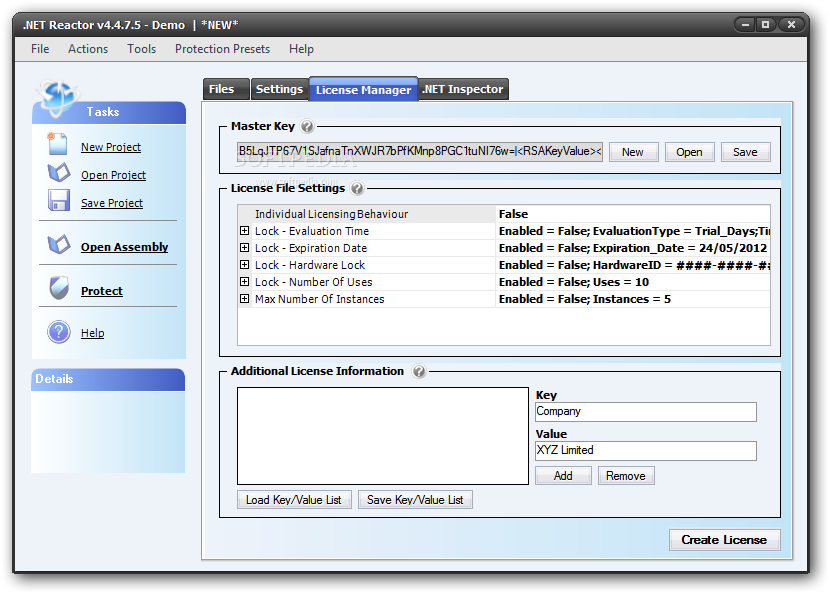Expand the Lock - Expiration Date row

click(244, 248)
